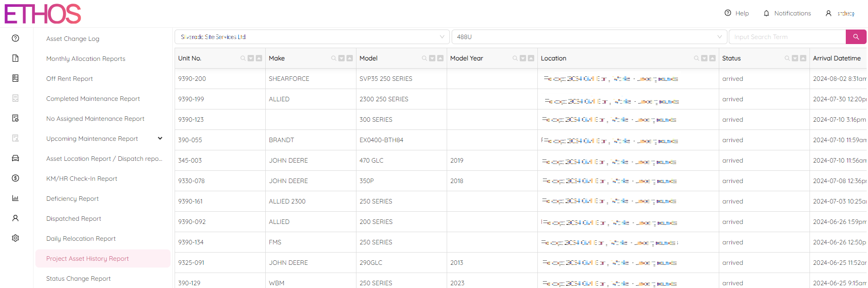Open Asset Change Log report
This screenshot has width=868, height=288.
73,39
